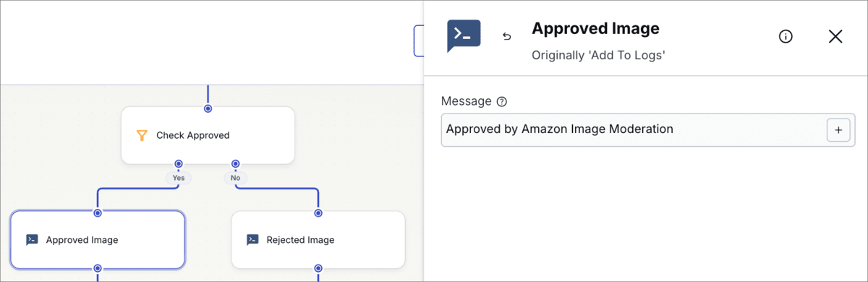This screenshot has width=868, height=282.
Task: Click the No branch label
Action: click(x=235, y=177)
